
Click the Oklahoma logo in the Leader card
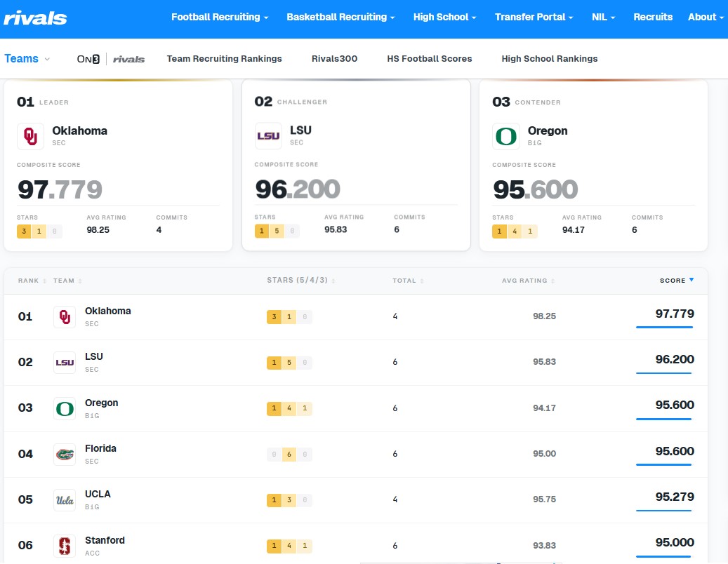coord(31,136)
